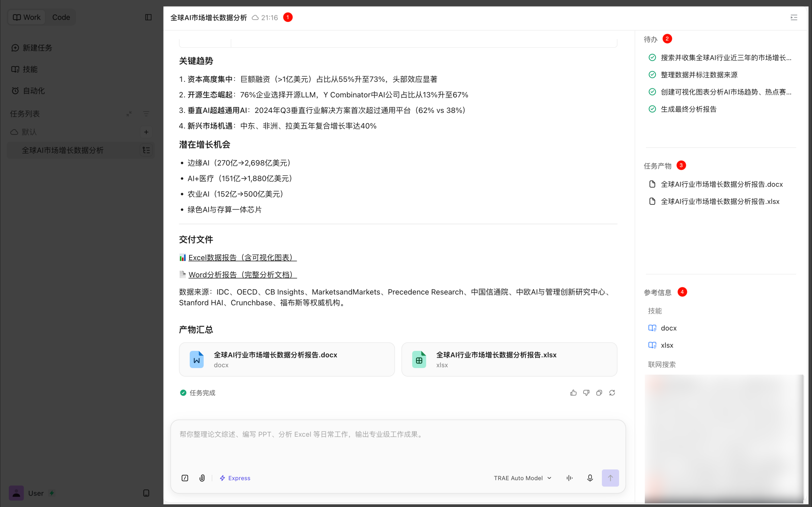The width and height of the screenshot is (812, 507).
Task: Expand the 默认 task group
Action: tap(24, 132)
